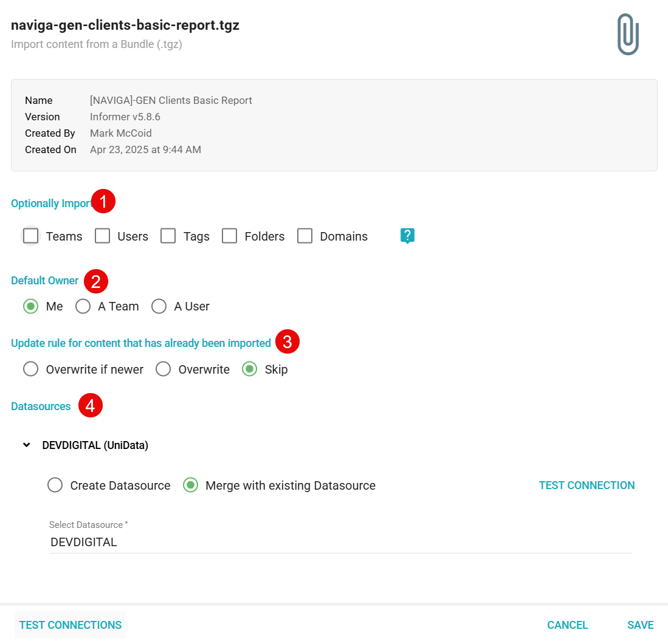The width and height of the screenshot is (668, 644).
Task: Choose the Overwrite update rule
Action: click(163, 369)
